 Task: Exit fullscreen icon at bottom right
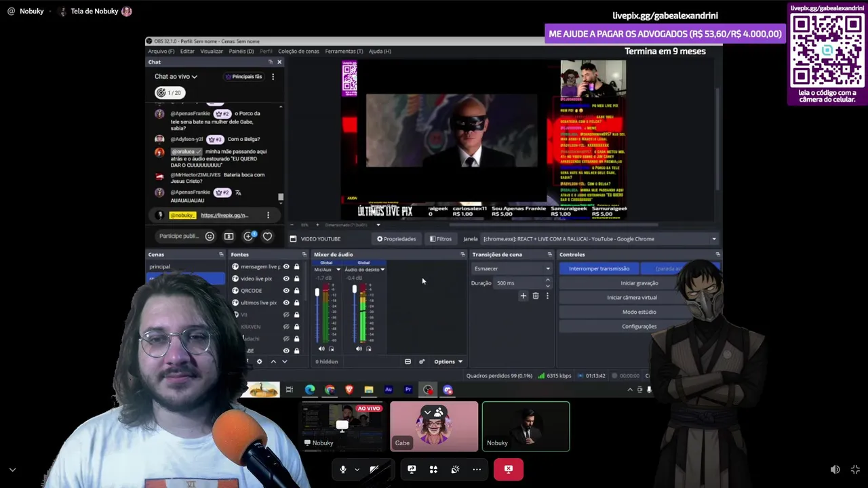pyautogui.click(x=855, y=469)
